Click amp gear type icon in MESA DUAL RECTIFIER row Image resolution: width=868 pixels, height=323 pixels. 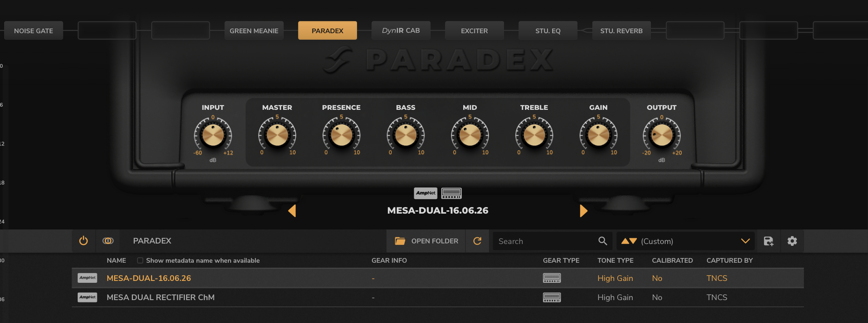pyautogui.click(x=552, y=297)
